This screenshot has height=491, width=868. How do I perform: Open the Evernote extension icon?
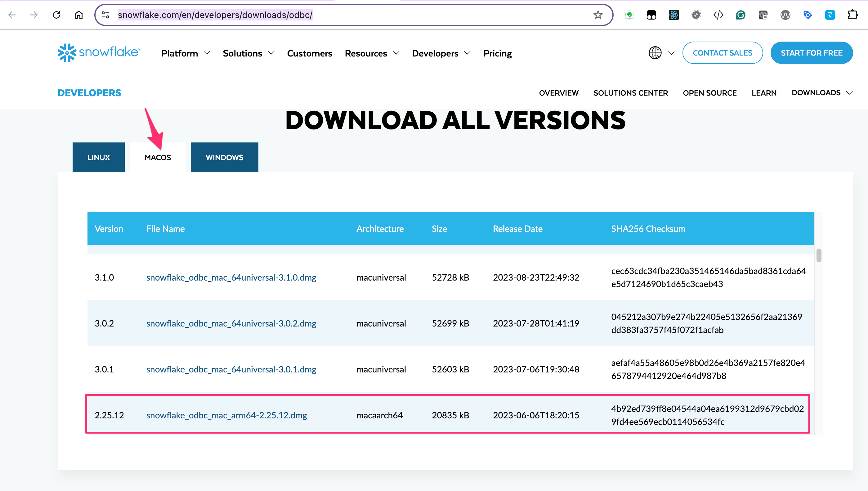pos(629,15)
